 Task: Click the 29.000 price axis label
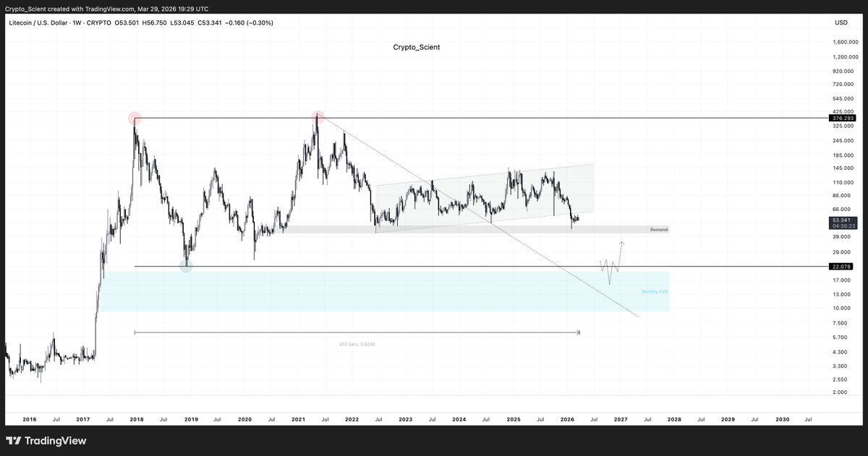(x=842, y=252)
